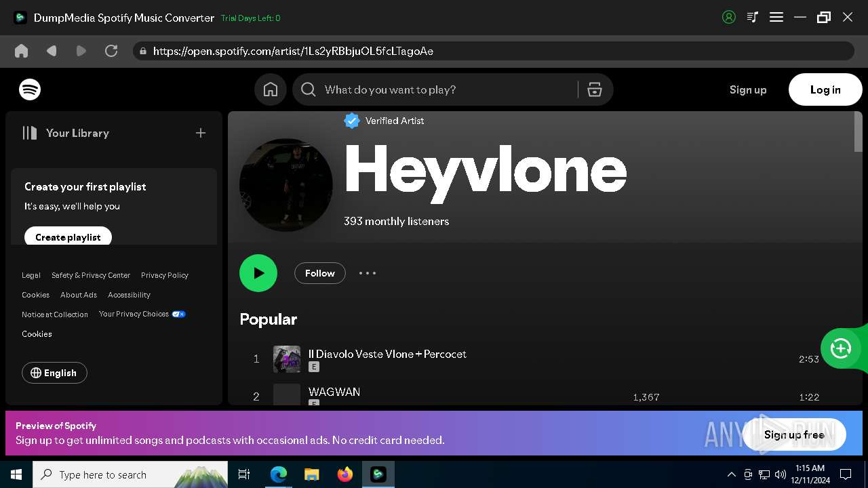The height and width of the screenshot is (488, 868).
Task: Open Spotify Home button
Action: tap(271, 89)
